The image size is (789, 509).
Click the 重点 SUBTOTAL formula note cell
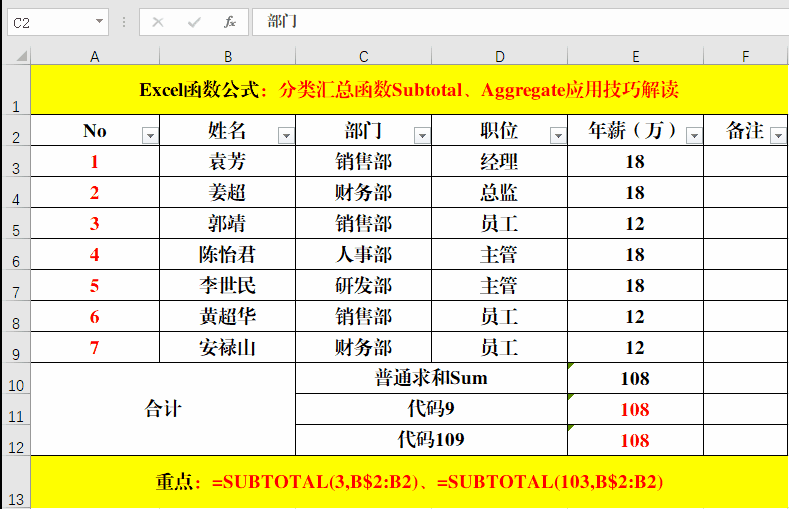point(409,482)
